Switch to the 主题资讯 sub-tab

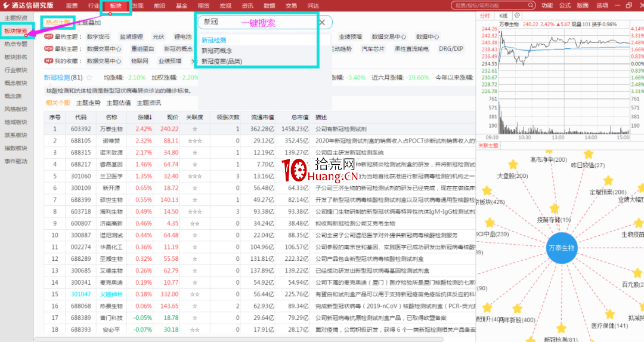[149, 103]
